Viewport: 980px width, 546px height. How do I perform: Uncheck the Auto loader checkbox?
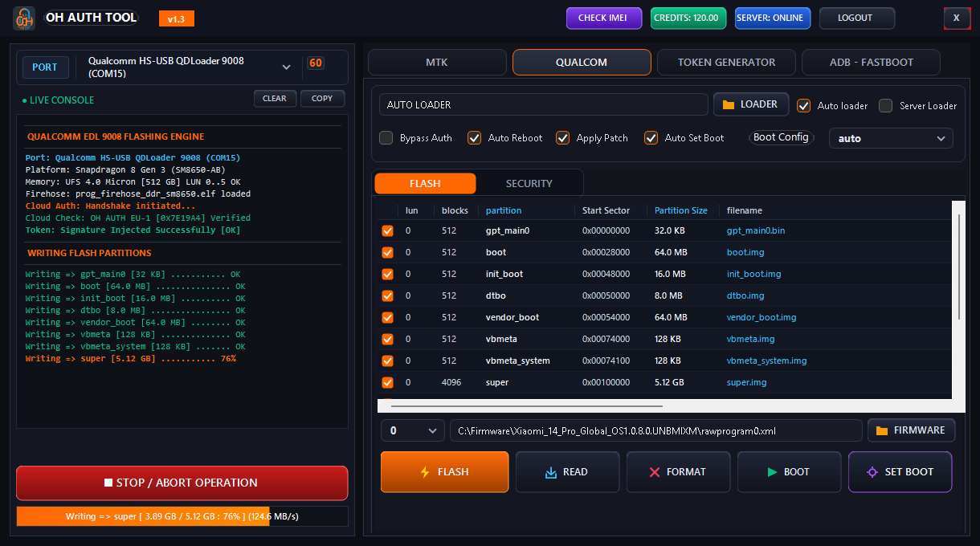click(x=804, y=105)
